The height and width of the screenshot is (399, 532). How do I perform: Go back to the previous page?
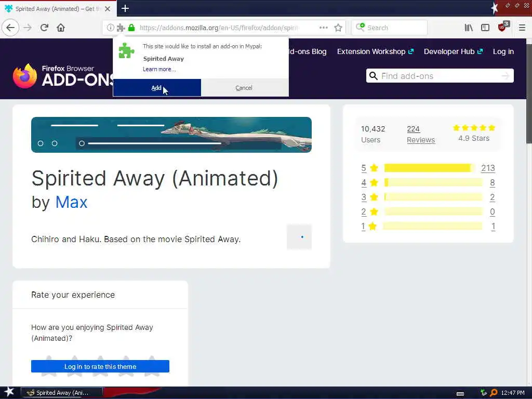pyautogui.click(x=10, y=28)
